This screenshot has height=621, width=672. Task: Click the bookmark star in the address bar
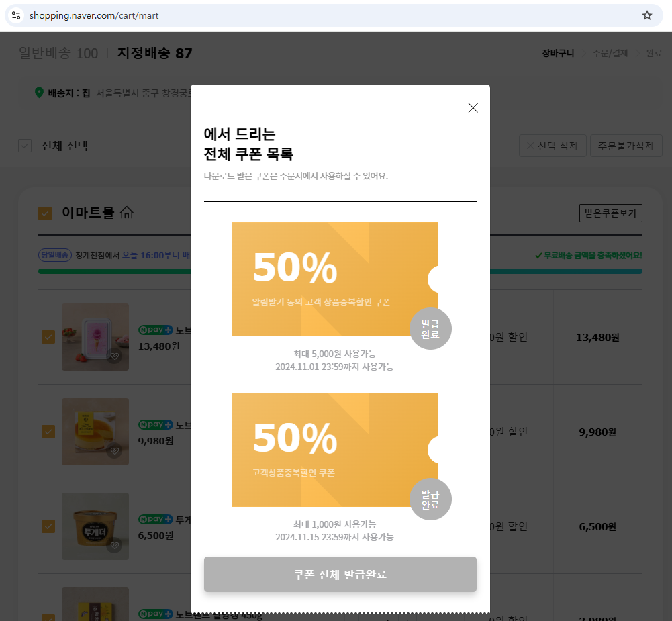[x=646, y=15]
